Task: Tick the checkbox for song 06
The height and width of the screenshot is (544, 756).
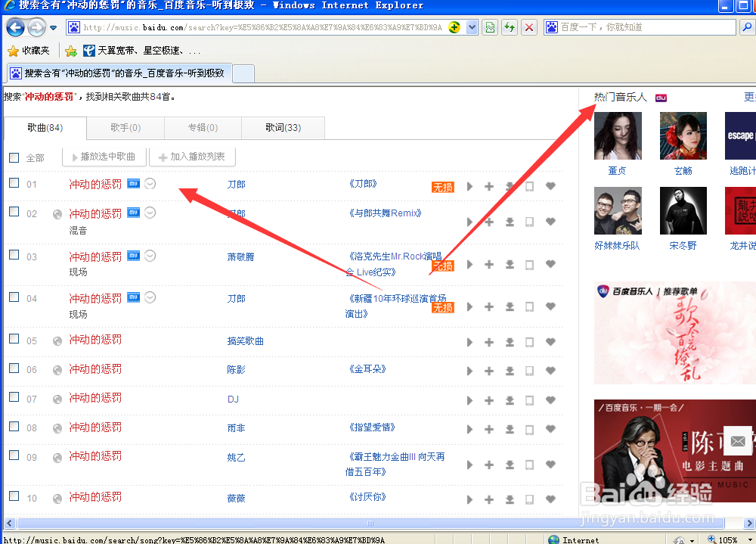Action: coord(14,368)
